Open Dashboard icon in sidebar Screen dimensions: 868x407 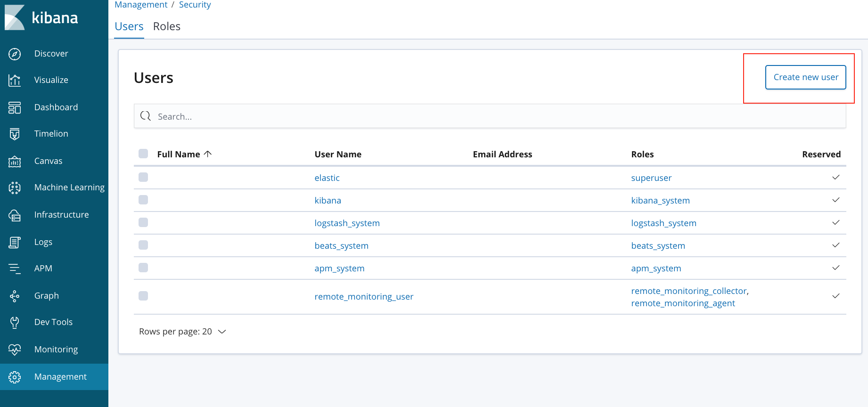click(x=15, y=108)
